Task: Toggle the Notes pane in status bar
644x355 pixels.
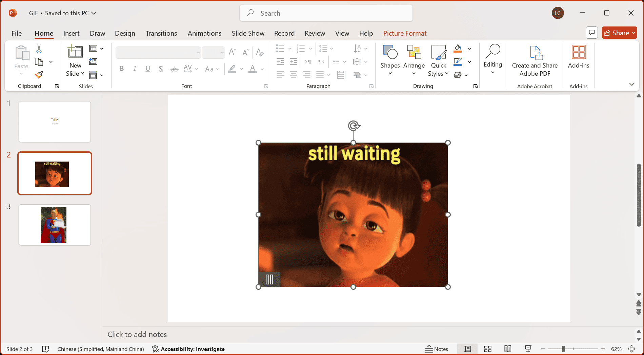Action: (x=437, y=349)
